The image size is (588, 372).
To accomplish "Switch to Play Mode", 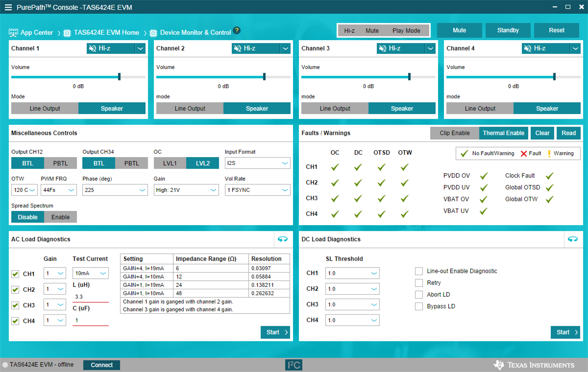I will click(x=406, y=30).
